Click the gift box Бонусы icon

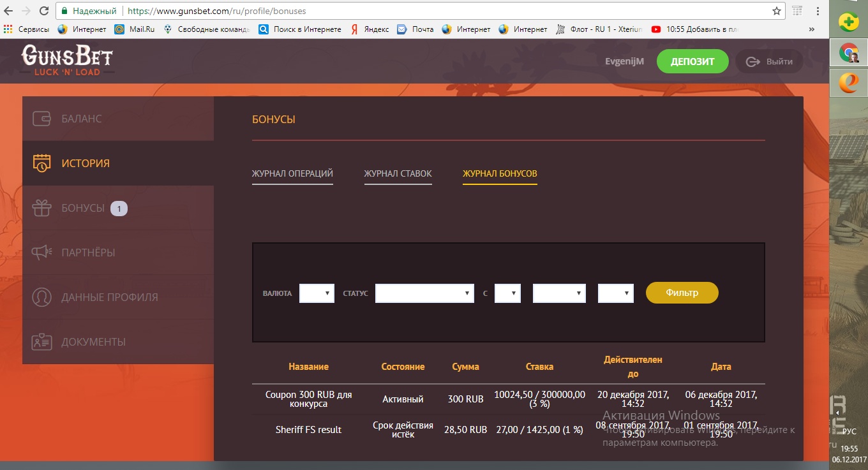(x=42, y=208)
